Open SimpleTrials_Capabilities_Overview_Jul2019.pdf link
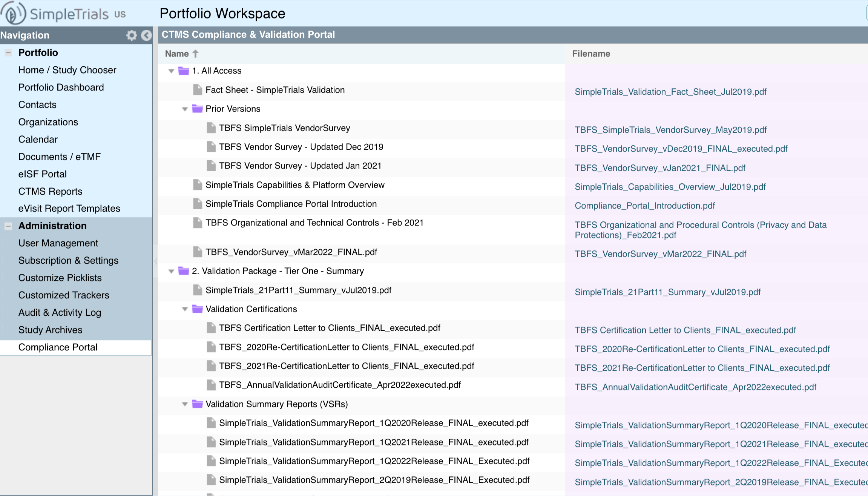The height and width of the screenshot is (496, 868). pyautogui.click(x=670, y=187)
